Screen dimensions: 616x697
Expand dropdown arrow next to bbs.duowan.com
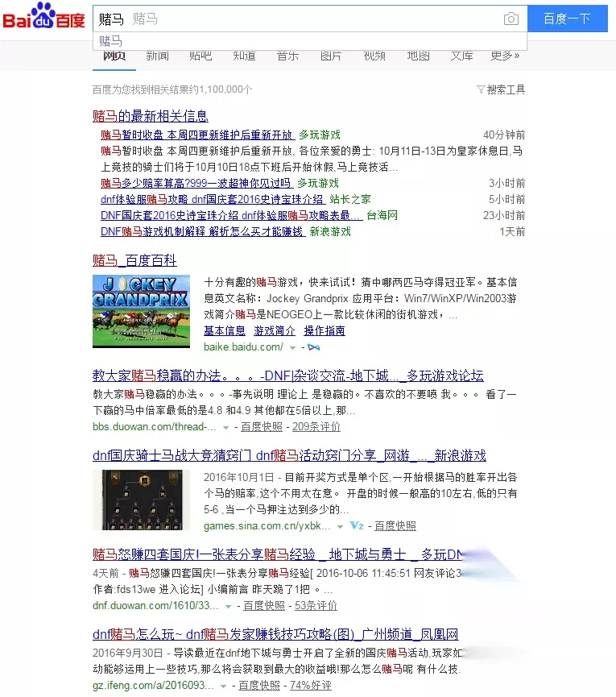(x=225, y=428)
